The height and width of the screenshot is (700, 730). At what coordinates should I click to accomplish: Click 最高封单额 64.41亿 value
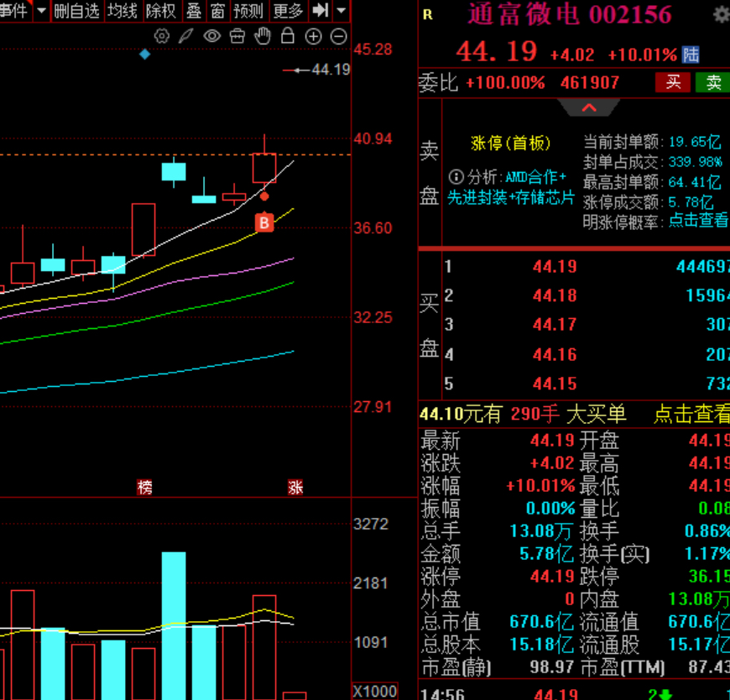pyautogui.click(x=695, y=181)
